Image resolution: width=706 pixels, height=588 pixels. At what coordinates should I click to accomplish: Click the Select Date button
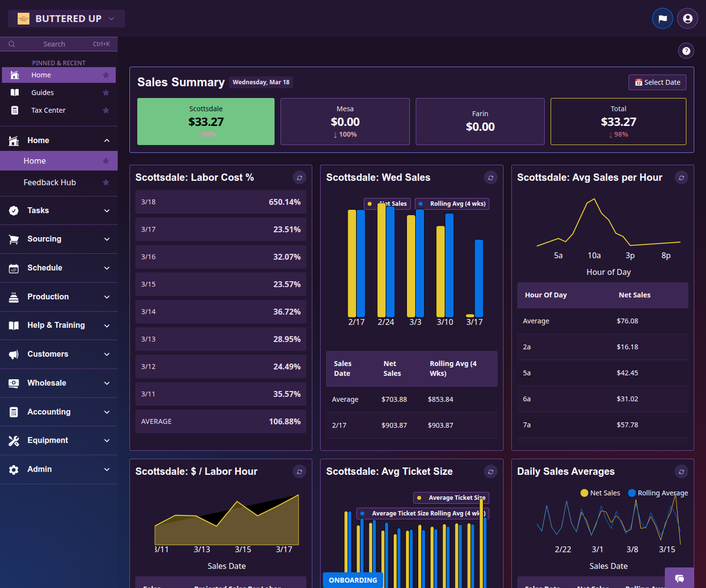click(657, 82)
